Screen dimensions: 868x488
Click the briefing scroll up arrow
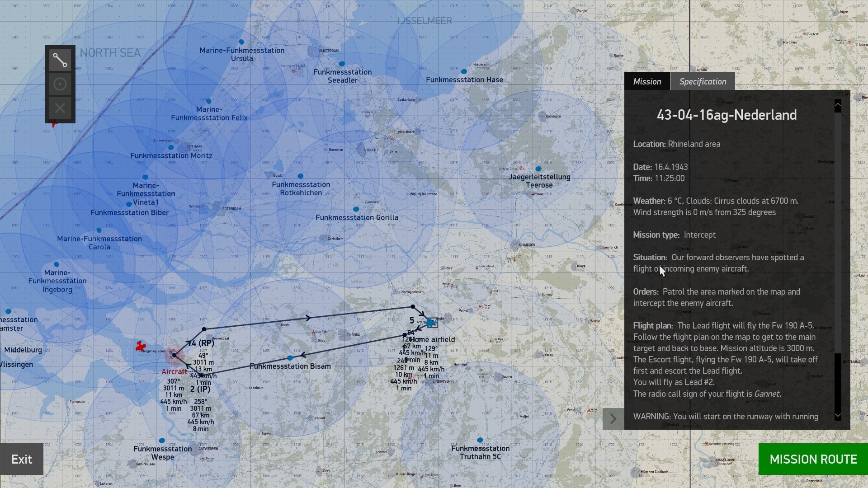point(838,106)
